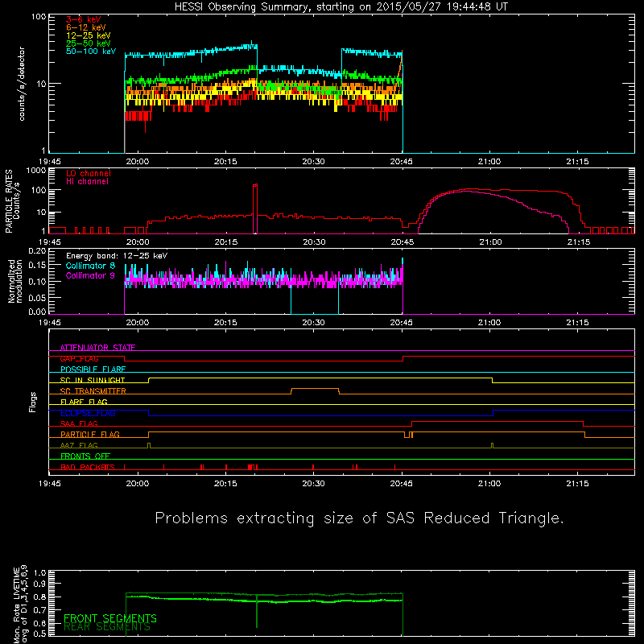The width and height of the screenshot is (644, 644).
Task: Click the raised SAA_FLAG segment
Action: 497,421
